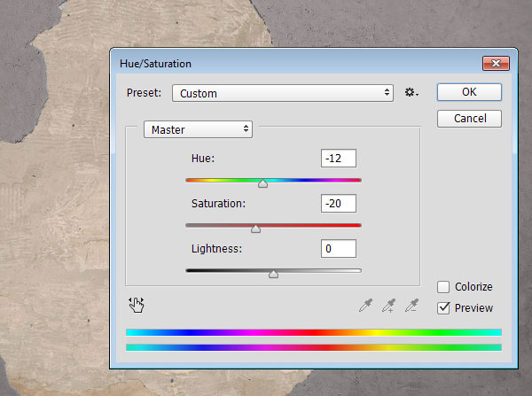Close the Hue/Saturation dialog

496,64
